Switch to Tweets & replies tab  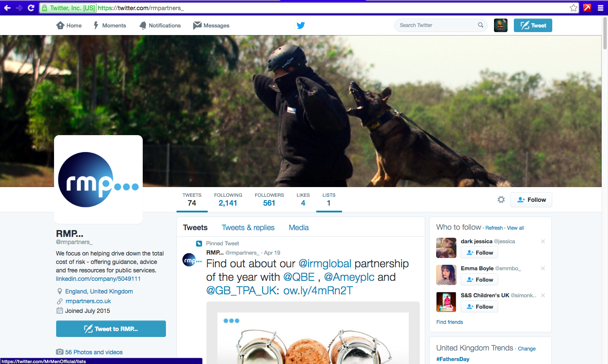coord(248,228)
